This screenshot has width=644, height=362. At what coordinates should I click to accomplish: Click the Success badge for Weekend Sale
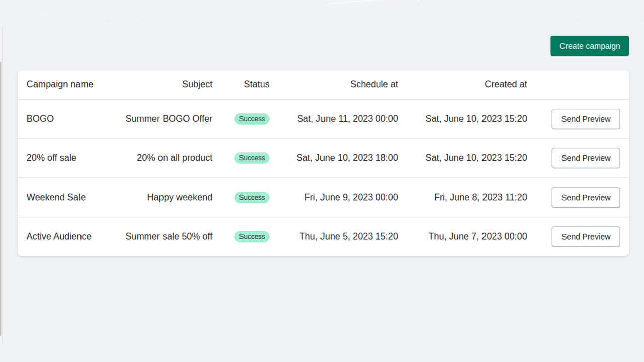(x=252, y=197)
